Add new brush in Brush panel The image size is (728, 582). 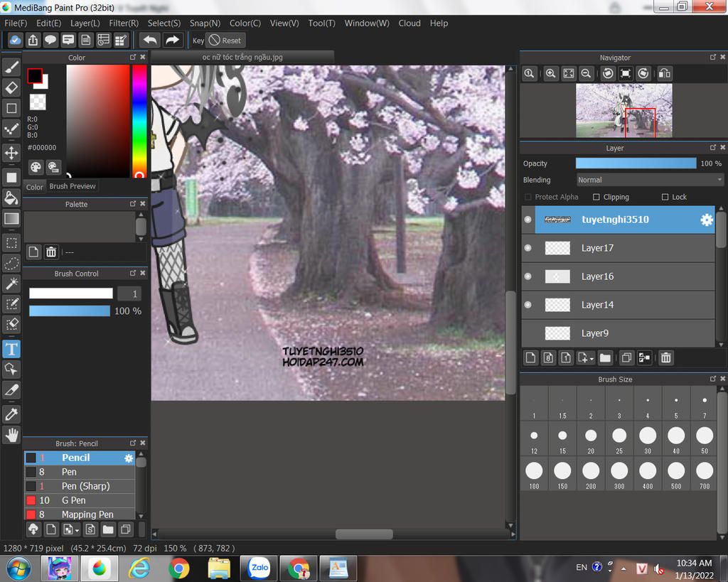point(51,529)
